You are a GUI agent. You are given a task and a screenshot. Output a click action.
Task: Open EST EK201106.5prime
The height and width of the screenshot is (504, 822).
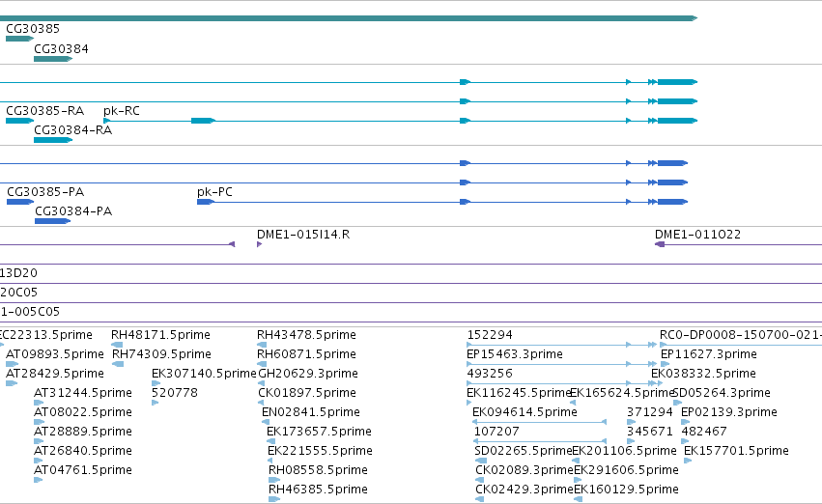tap(624, 451)
